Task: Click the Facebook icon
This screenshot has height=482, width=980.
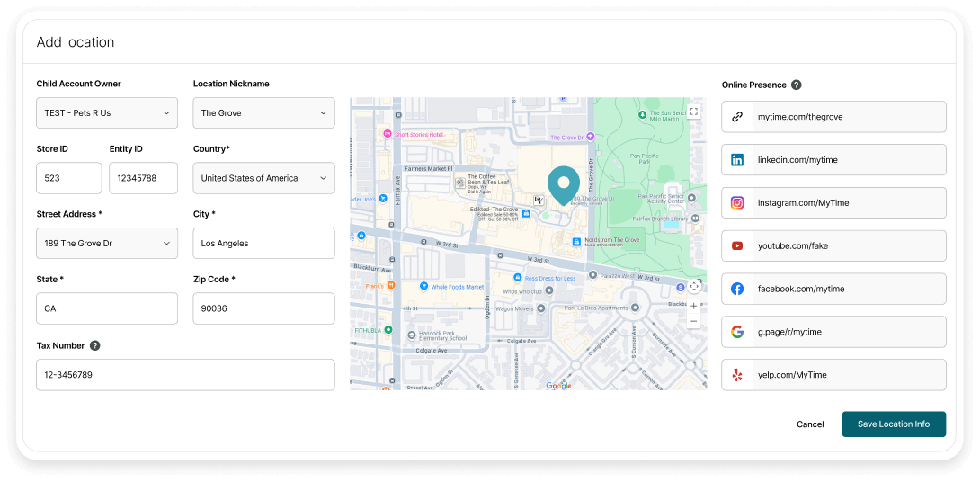Action: tap(737, 289)
